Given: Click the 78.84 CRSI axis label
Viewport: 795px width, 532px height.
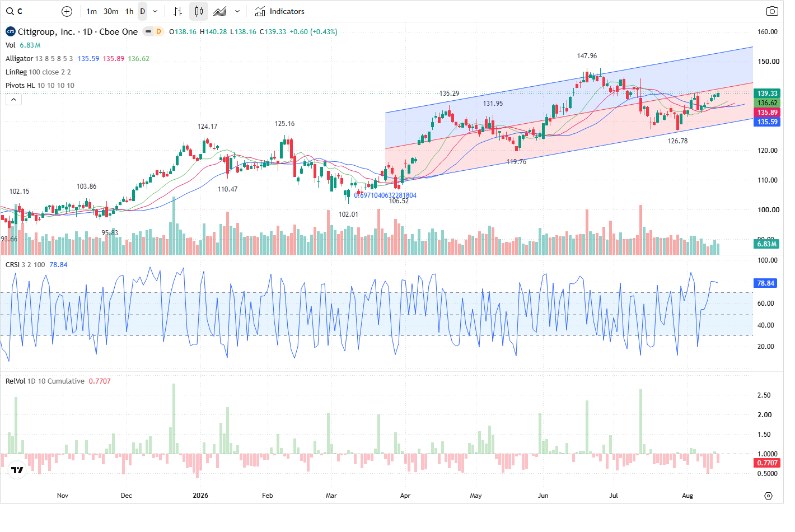Looking at the screenshot, I should (x=766, y=283).
